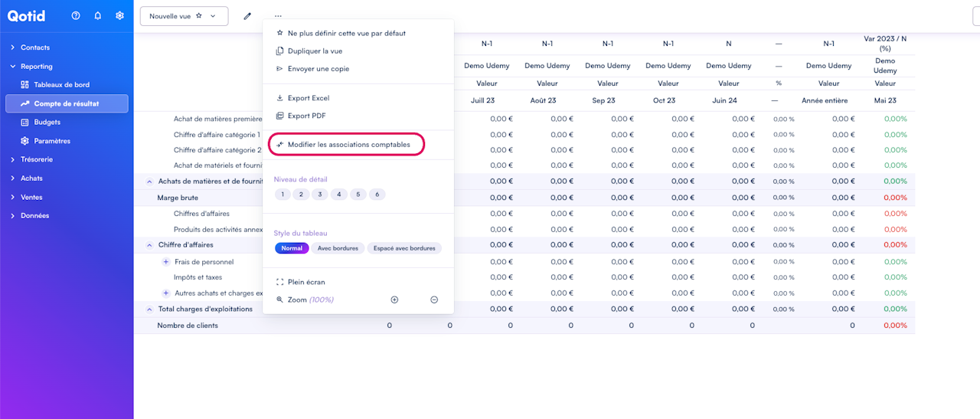This screenshot has height=419, width=980.
Task: Select Avec bordures table style
Action: point(338,248)
